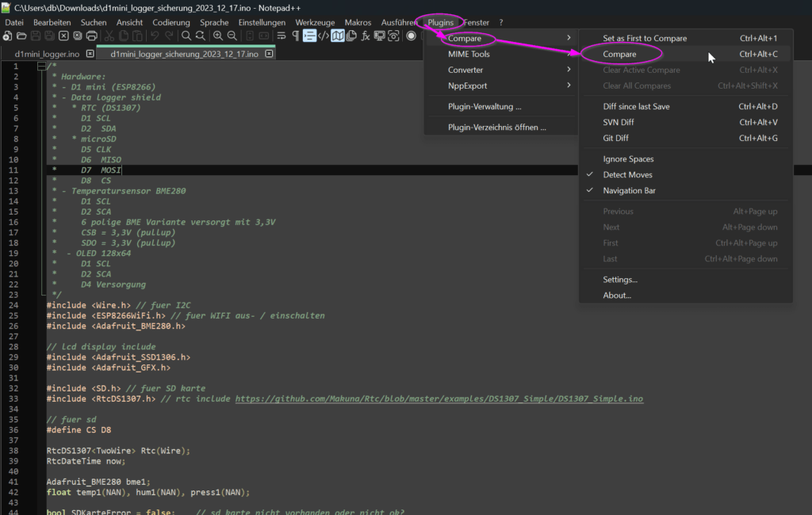
Task: Open the question mark help menu
Action: pos(501,22)
